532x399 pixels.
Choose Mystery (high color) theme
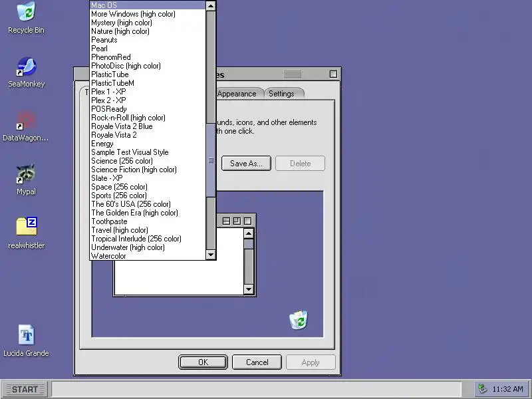tap(148, 23)
